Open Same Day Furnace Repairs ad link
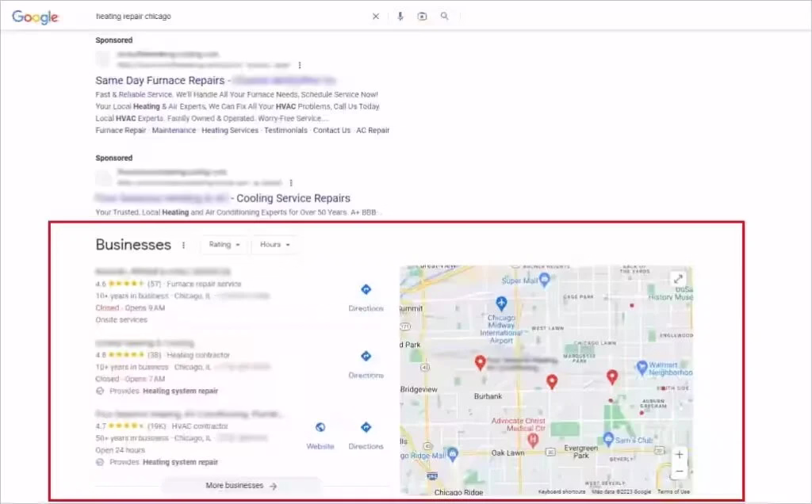 [x=215, y=80]
